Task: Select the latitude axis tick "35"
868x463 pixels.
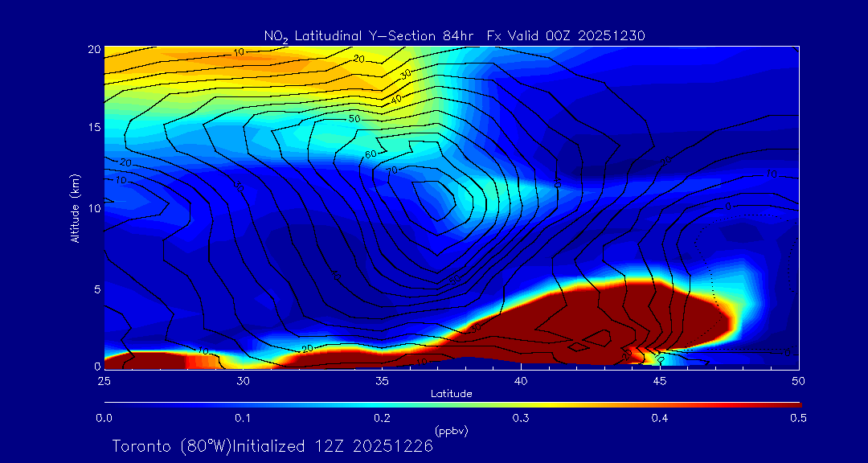Action: coord(382,381)
